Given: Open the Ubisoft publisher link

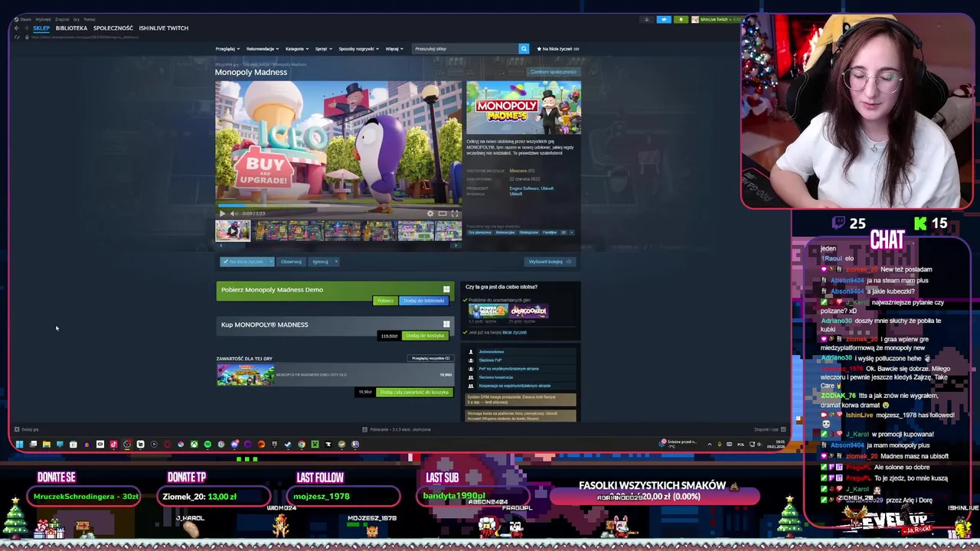Looking at the screenshot, I should coord(516,194).
